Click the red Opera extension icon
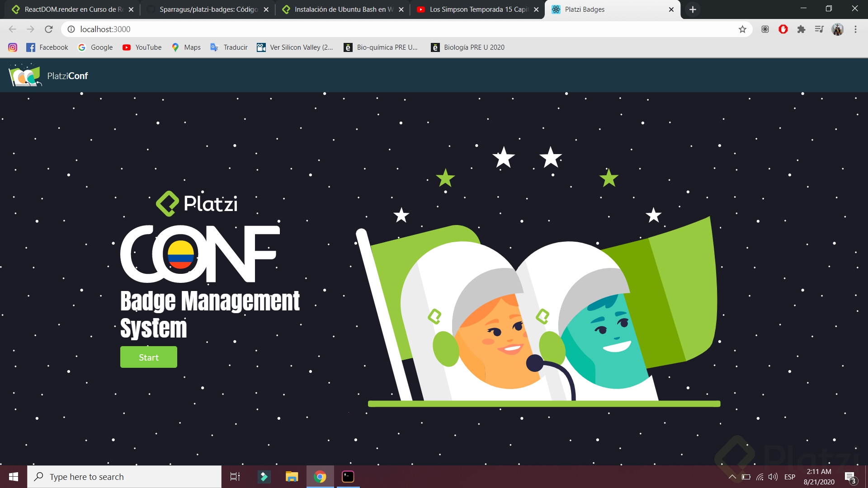 point(783,29)
